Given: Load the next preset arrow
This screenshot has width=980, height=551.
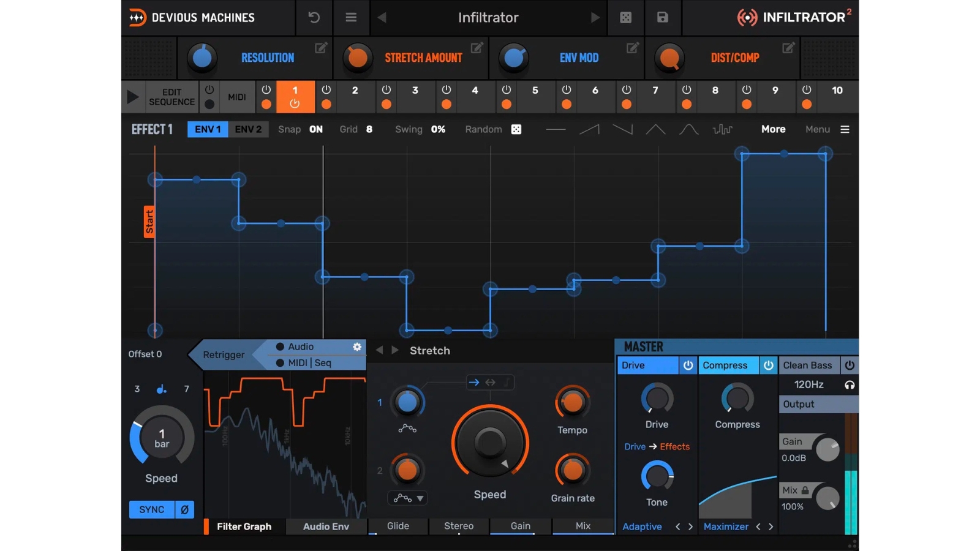Looking at the screenshot, I should (595, 18).
